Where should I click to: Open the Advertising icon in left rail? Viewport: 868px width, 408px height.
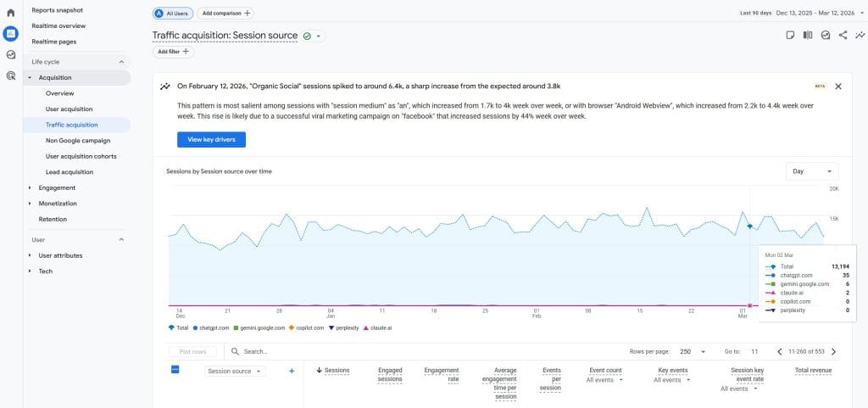pos(10,75)
